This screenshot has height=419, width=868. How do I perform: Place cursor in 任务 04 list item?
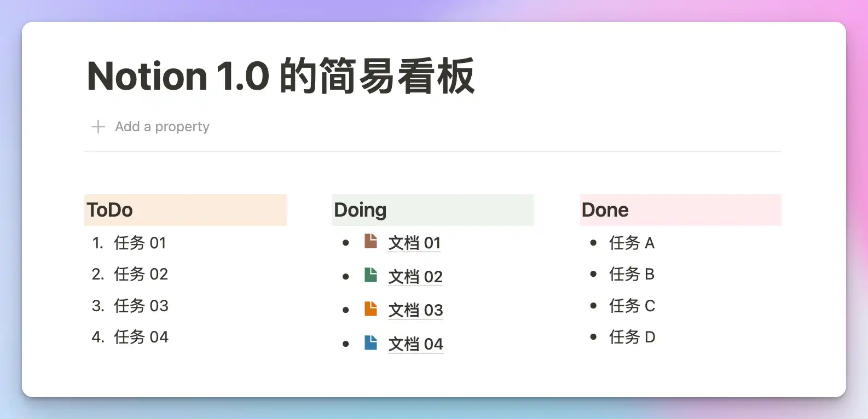tap(141, 337)
